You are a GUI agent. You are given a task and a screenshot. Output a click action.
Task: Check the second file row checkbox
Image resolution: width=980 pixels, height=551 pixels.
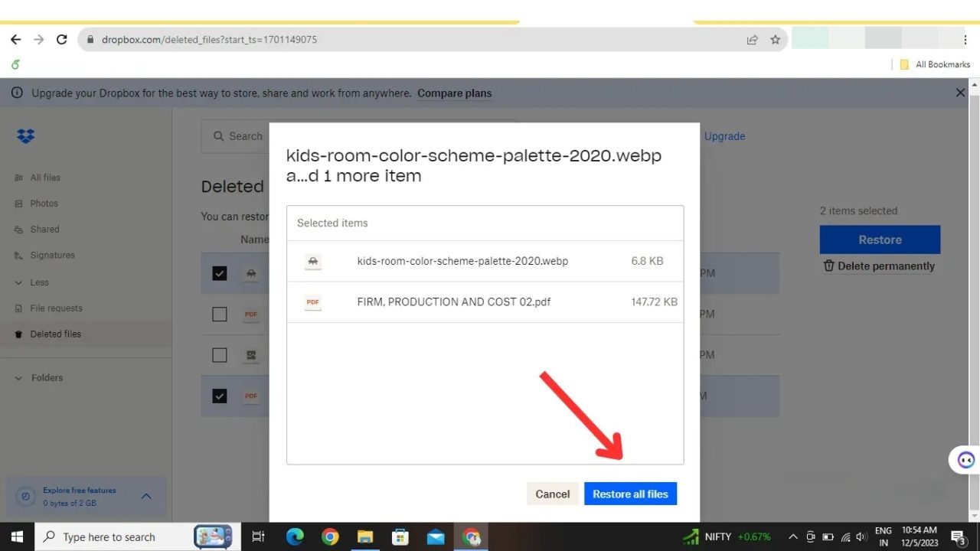point(220,314)
